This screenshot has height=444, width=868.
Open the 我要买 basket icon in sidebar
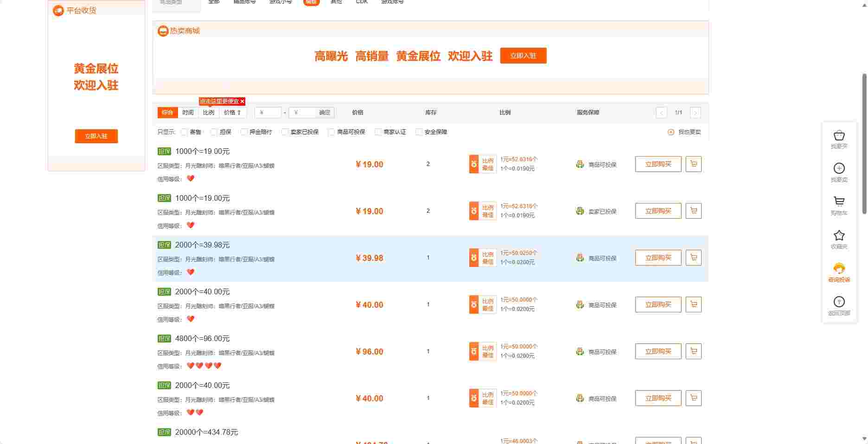click(x=839, y=136)
